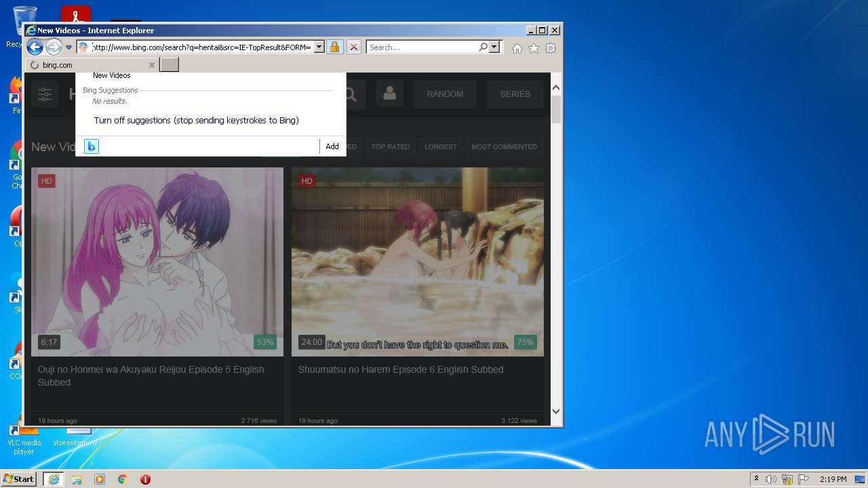
Task: Choose the 'New Videos' suggestion entry
Action: pos(112,75)
